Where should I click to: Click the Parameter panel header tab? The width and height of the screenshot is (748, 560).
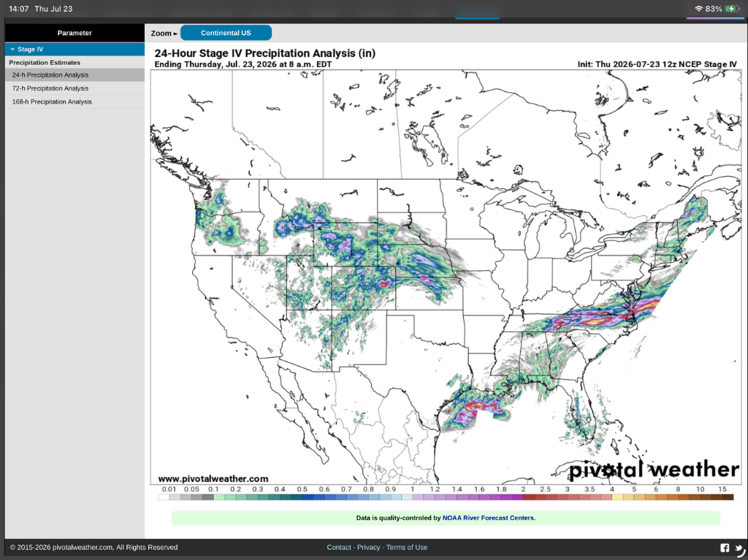tap(75, 33)
